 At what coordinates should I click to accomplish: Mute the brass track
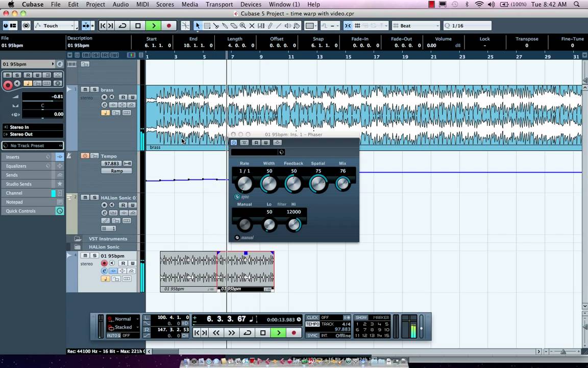click(85, 89)
